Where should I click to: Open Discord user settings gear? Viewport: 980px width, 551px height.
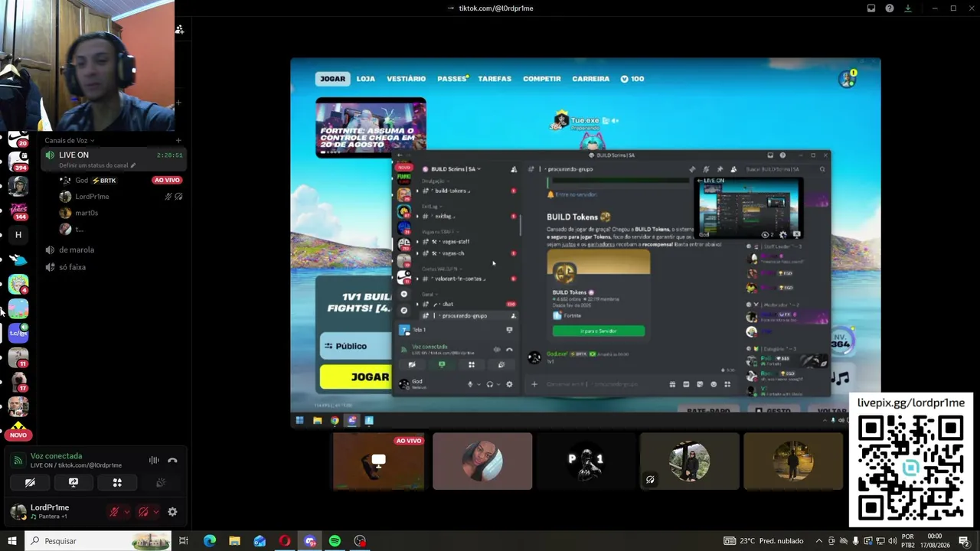(x=172, y=512)
